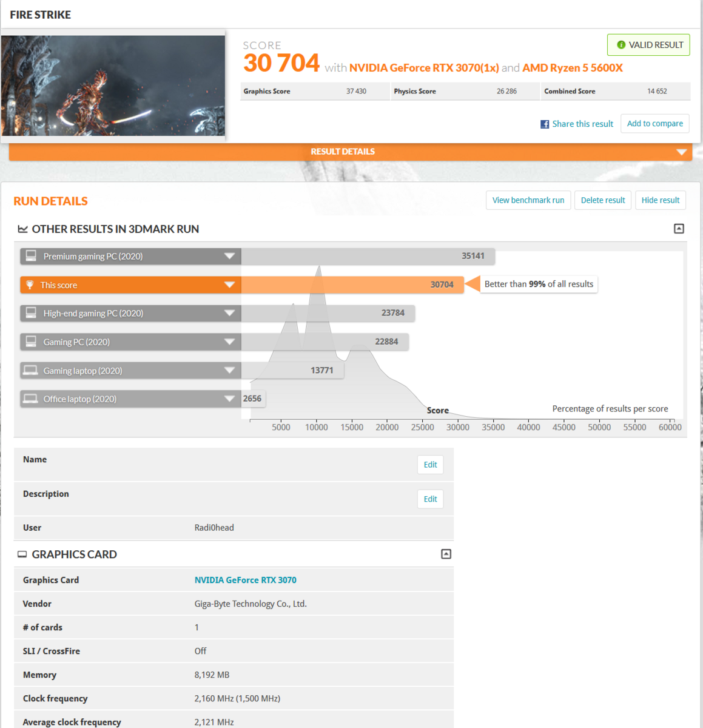Expand the Office laptop (2020) dropdown arrow
The width and height of the screenshot is (703, 728).
click(x=229, y=399)
